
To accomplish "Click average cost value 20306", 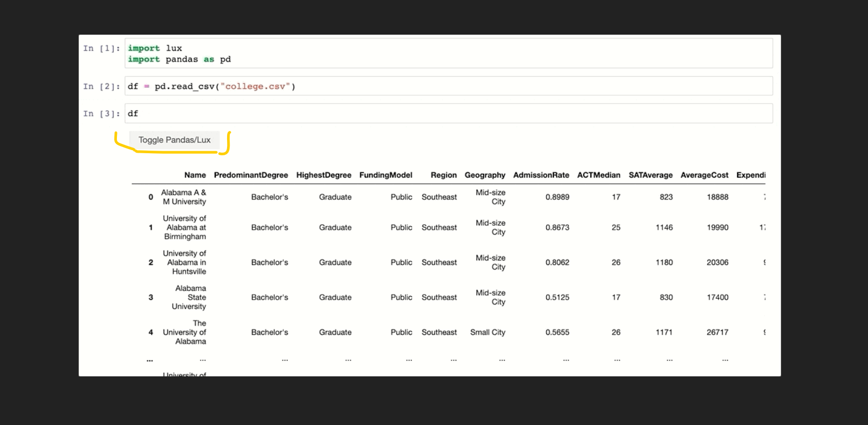I will pos(717,262).
